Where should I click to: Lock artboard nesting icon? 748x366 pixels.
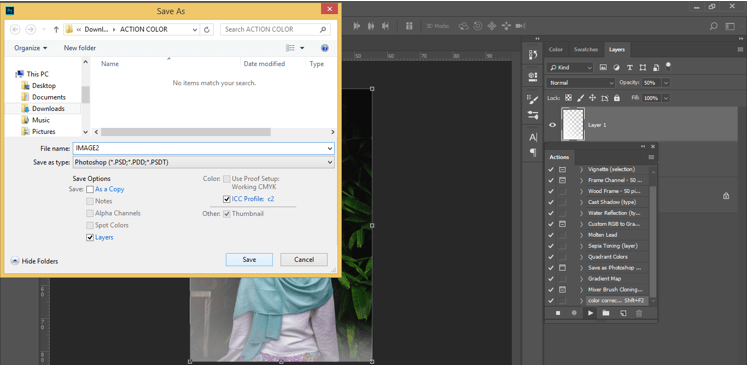(605, 98)
